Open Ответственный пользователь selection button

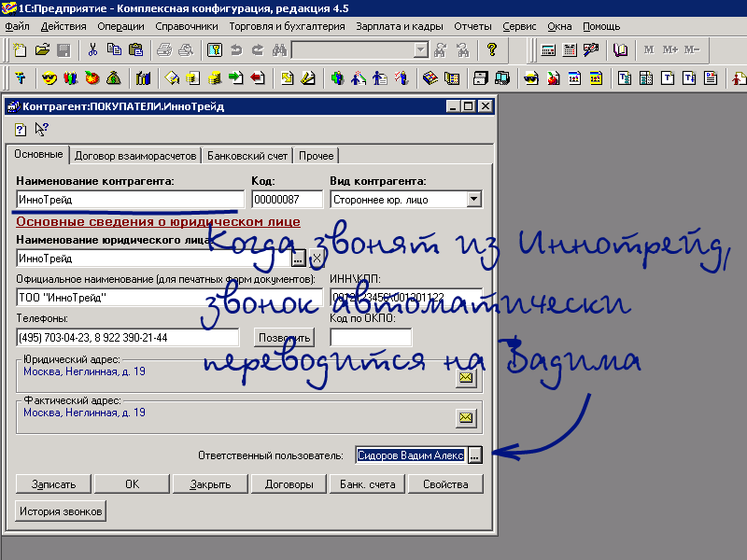(x=474, y=455)
